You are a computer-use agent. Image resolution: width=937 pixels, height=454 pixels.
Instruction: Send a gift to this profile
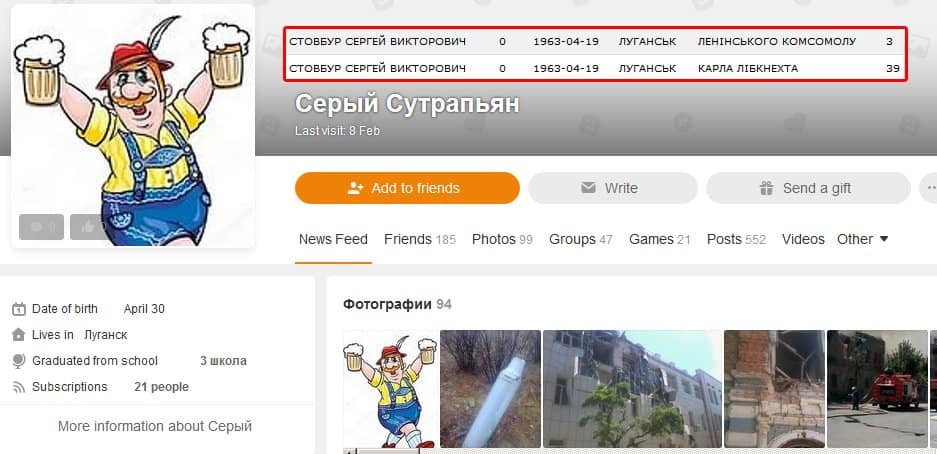pyautogui.click(x=808, y=188)
